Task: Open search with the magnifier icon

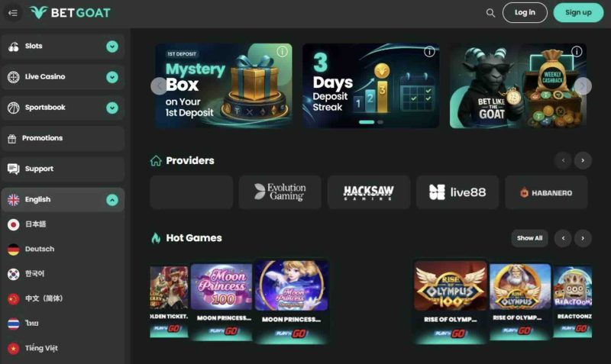Action: [490, 13]
